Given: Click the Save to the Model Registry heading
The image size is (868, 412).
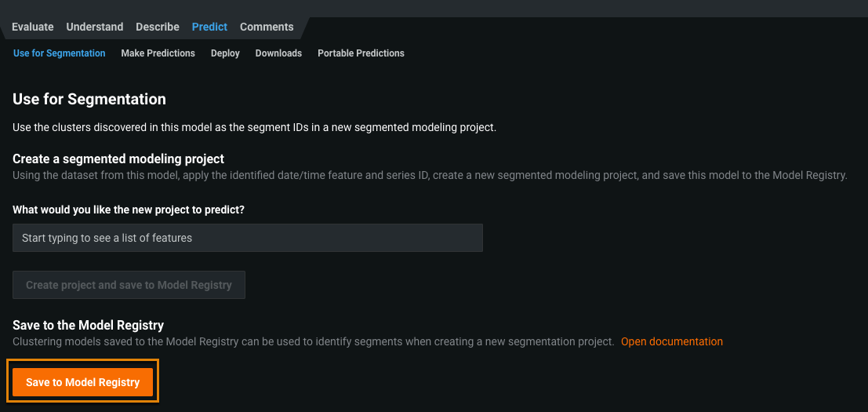Looking at the screenshot, I should point(88,325).
